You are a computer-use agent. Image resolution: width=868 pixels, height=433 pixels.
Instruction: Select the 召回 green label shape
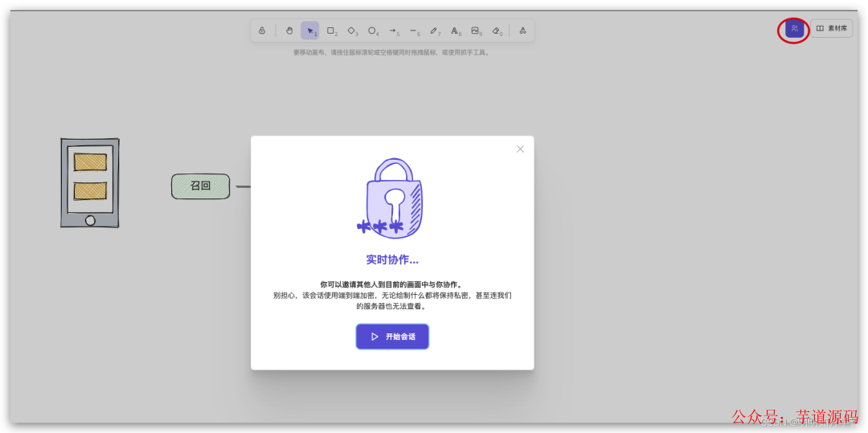200,186
